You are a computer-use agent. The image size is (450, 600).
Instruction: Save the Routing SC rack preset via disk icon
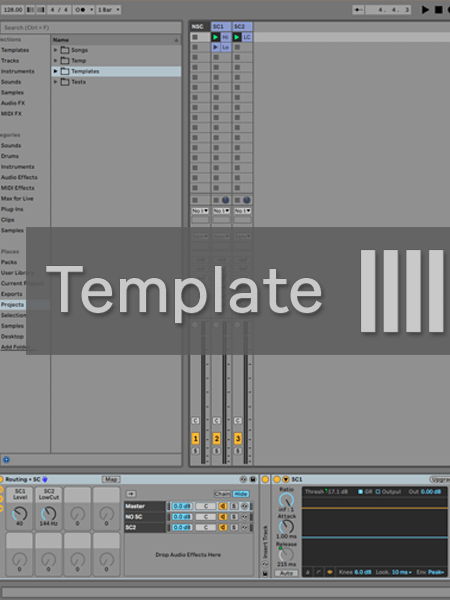253,479
